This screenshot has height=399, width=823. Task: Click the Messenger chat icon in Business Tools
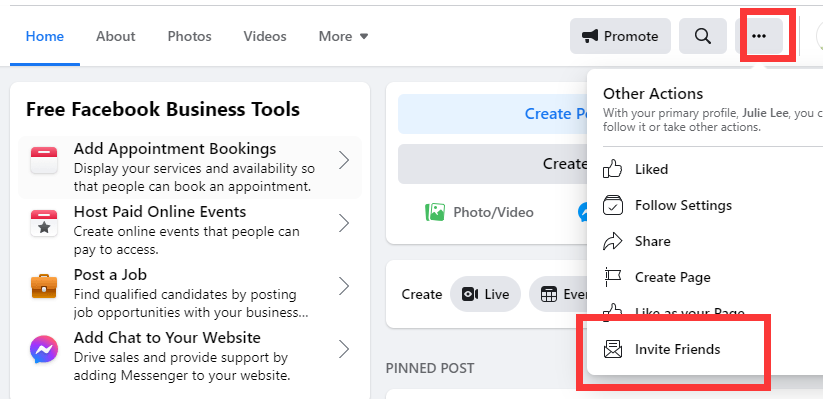(x=44, y=350)
